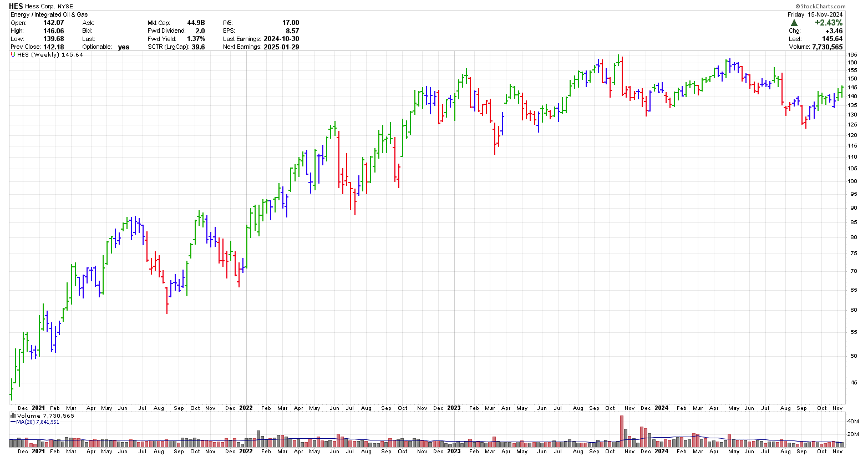This screenshot has height=456, width=868.
Task: Click the High value 146.06
Action: (54, 31)
